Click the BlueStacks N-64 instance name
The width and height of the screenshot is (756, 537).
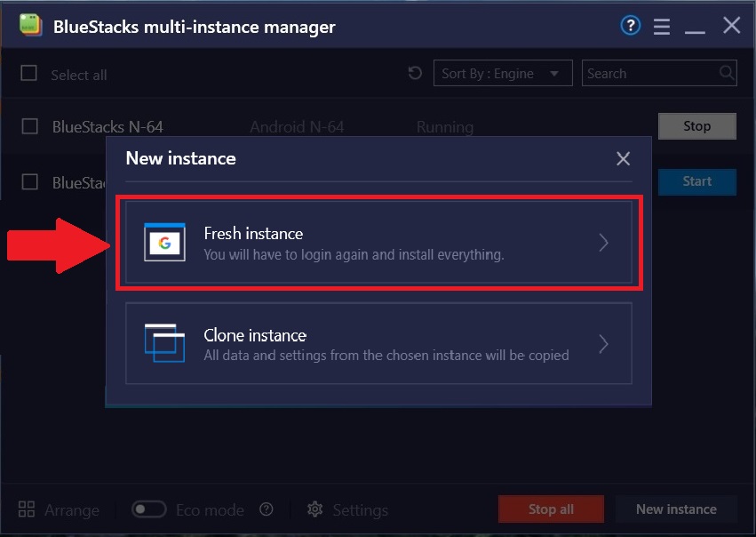(107, 127)
